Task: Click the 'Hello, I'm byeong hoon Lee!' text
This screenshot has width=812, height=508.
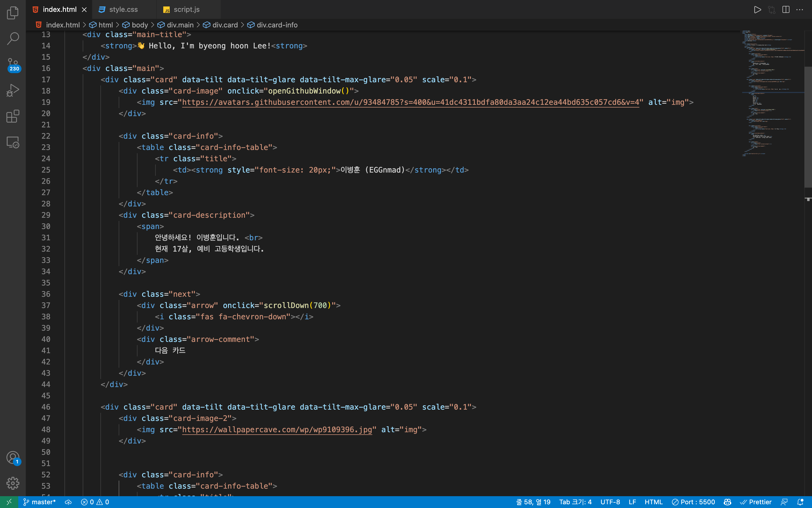Action: click(210, 46)
